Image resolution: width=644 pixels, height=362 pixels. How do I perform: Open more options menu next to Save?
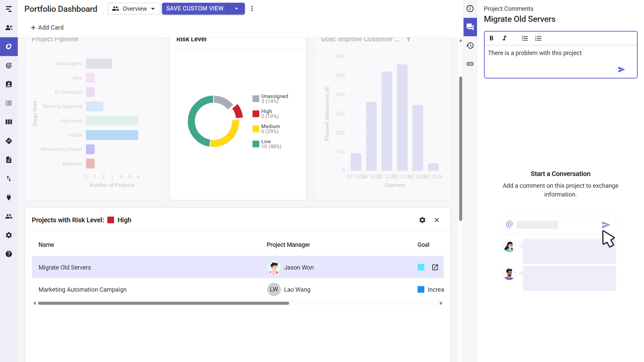[x=252, y=9]
